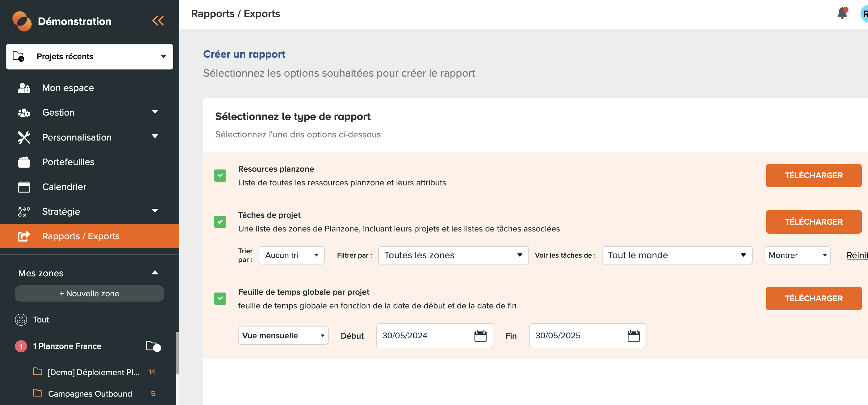
Task: Open the Trier par 'Aucun tri' dropdown
Action: (292, 255)
